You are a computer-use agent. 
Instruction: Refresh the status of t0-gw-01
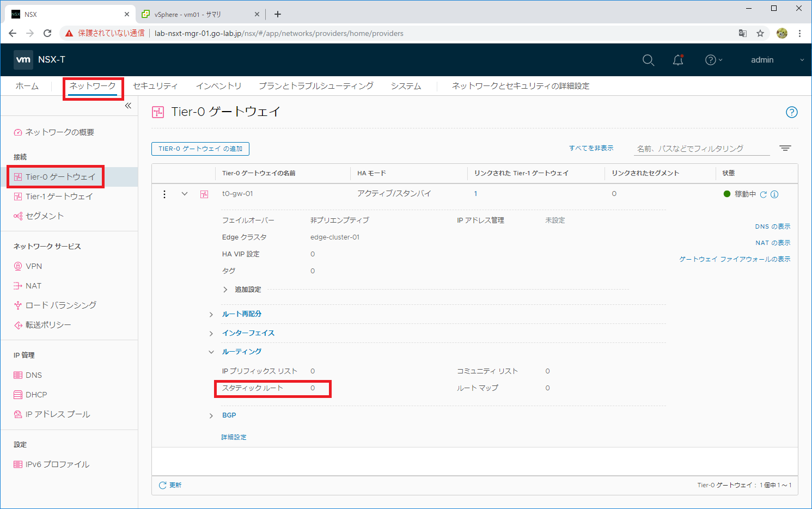pos(764,194)
